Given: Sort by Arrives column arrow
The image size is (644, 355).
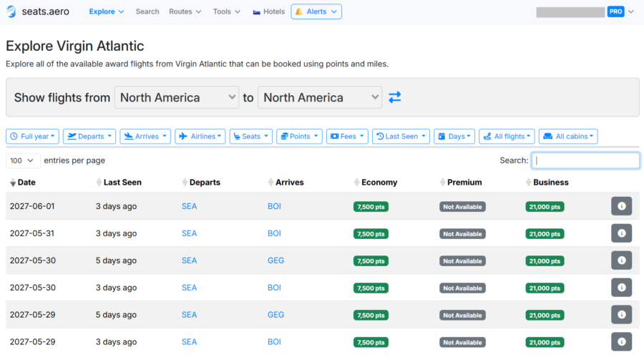Looking at the screenshot, I should pyautogui.click(x=270, y=183).
